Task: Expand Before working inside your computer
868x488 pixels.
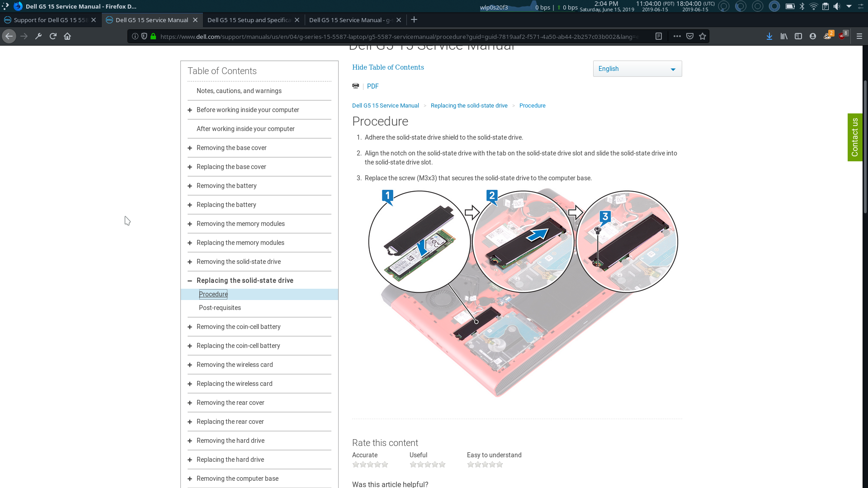Action: [190, 110]
